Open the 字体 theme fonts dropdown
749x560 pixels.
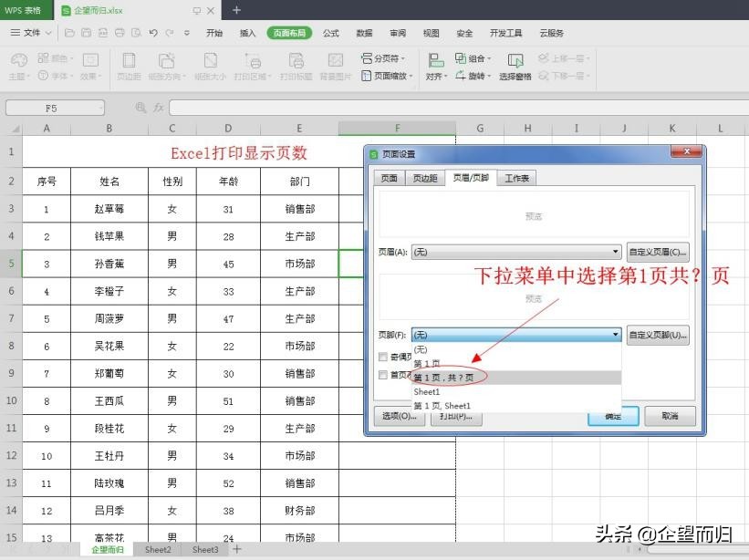tap(56, 76)
